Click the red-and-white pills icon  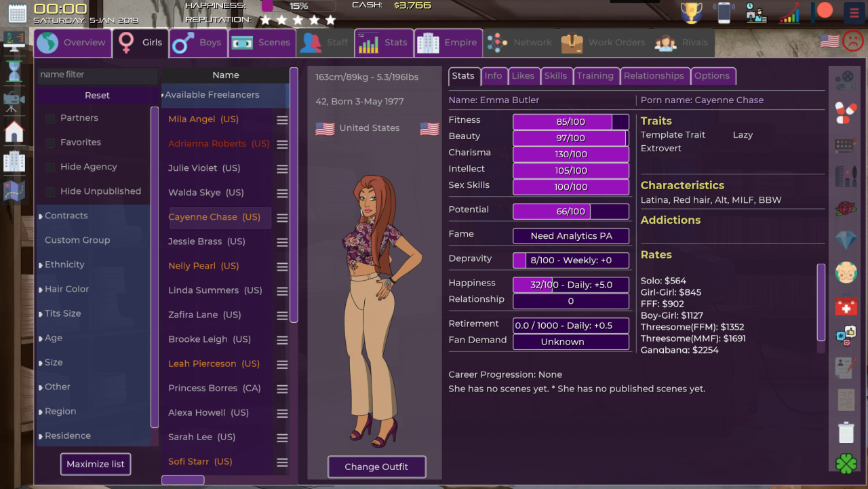tap(846, 113)
